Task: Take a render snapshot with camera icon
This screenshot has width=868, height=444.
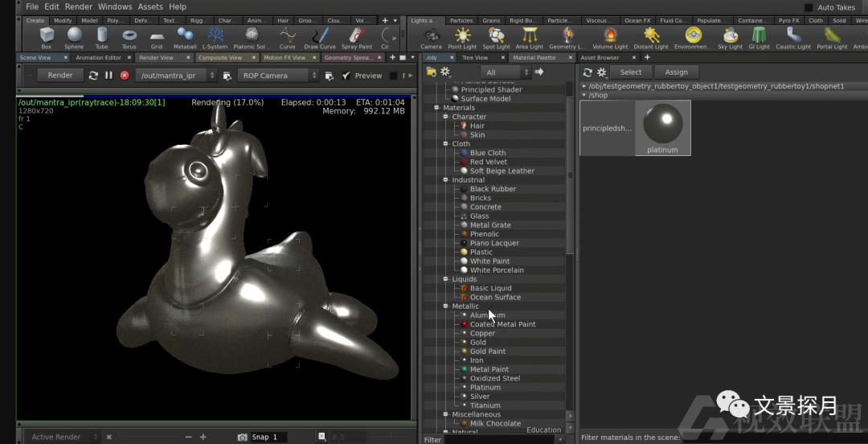Action: pyautogui.click(x=243, y=437)
